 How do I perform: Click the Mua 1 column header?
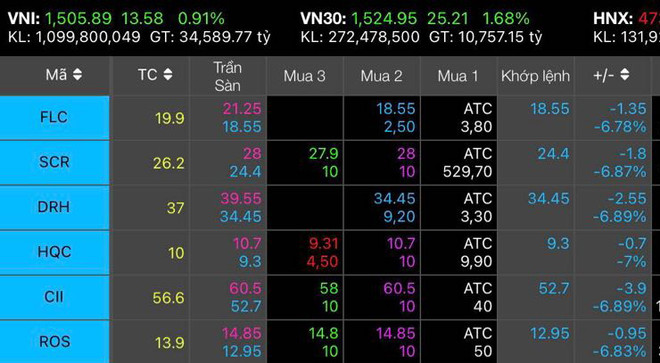[458, 76]
